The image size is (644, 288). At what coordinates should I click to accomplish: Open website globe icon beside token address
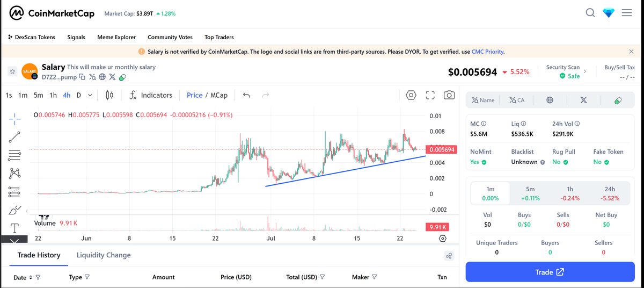(102, 77)
